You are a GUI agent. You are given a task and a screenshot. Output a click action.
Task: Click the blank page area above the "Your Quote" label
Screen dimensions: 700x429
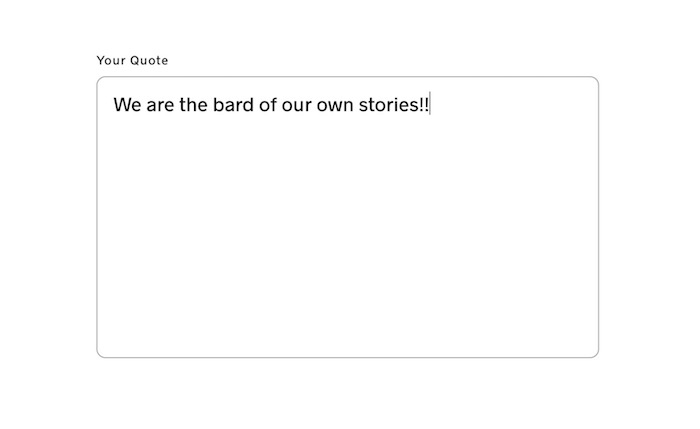(x=347, y=25)
